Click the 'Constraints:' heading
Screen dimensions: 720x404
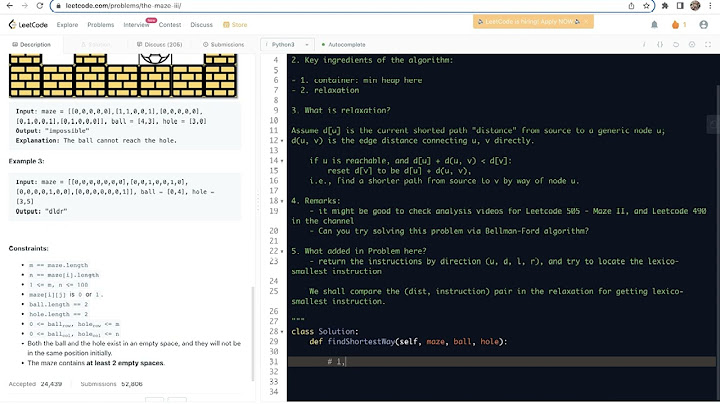(28, 248)
